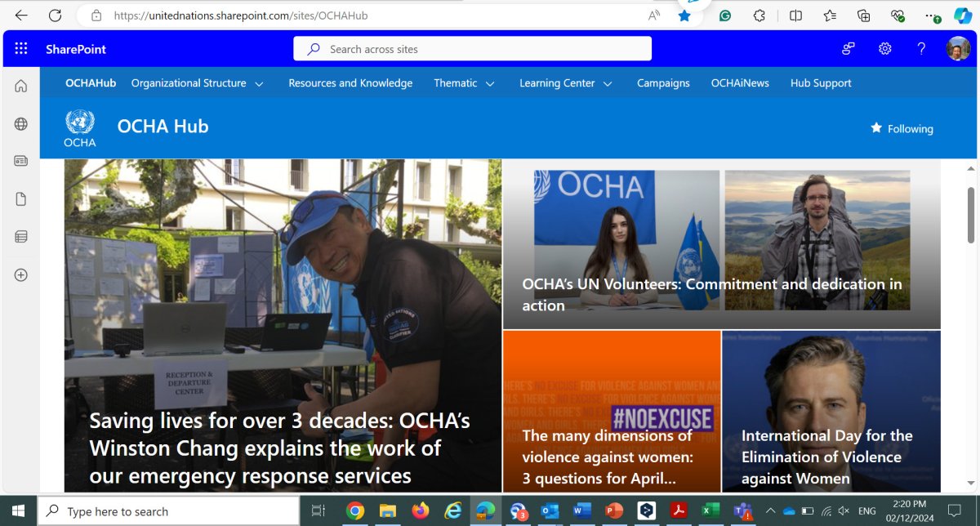Open the Resources and Knowledge menu item

point(350,83)
